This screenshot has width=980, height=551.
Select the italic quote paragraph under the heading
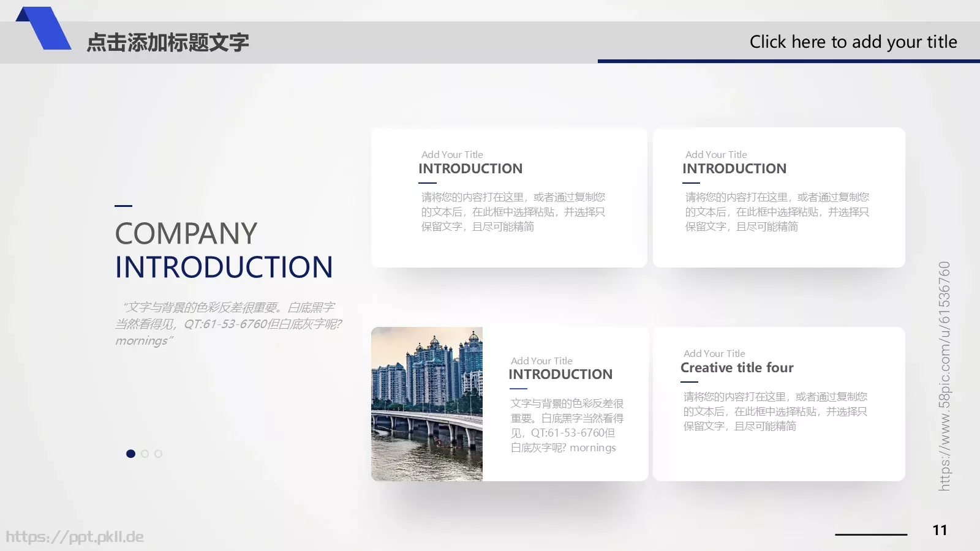(x=228, y=324)
